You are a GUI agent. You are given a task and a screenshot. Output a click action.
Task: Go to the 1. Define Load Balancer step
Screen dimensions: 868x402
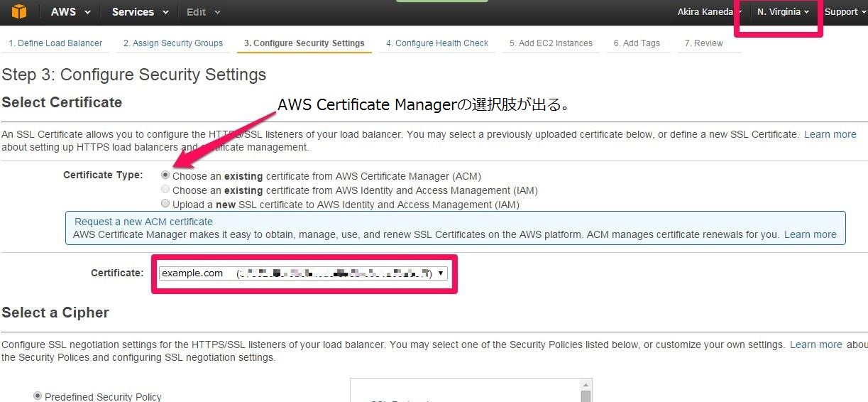tap(55, 43)
